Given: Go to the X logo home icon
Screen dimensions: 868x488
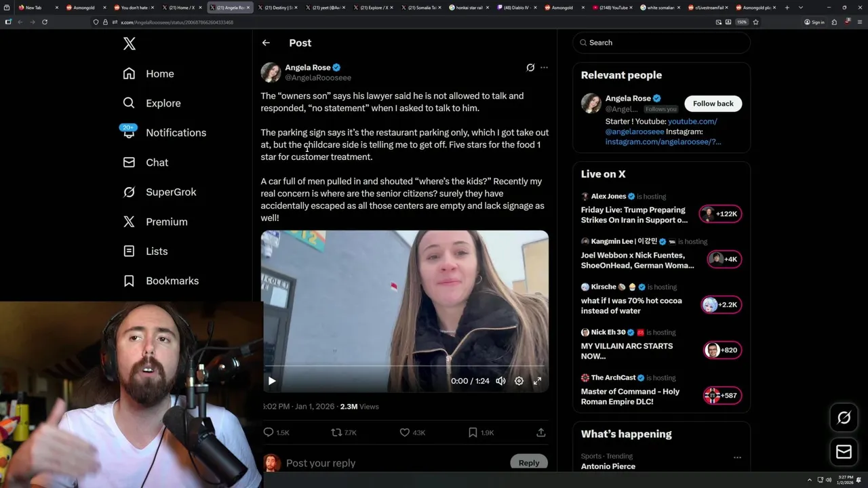Looking at the screenshot, I should (x=130, y=44).
